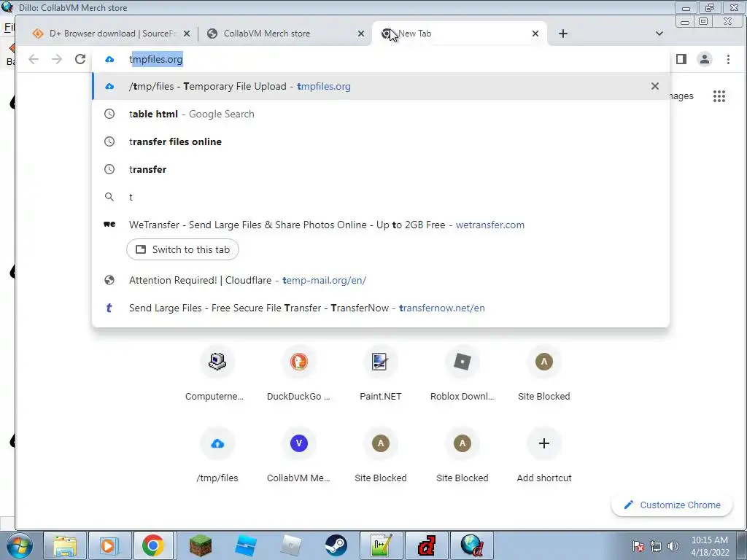Select the WeTransfer wetransfer.com suggestion
This screenshot has height=560, width=747.
coord(381,225)
